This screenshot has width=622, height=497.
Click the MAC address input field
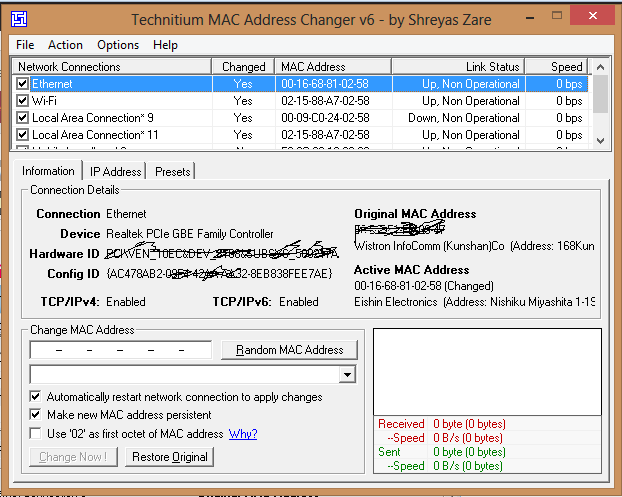pyautogui.click(x=121, y=350)
